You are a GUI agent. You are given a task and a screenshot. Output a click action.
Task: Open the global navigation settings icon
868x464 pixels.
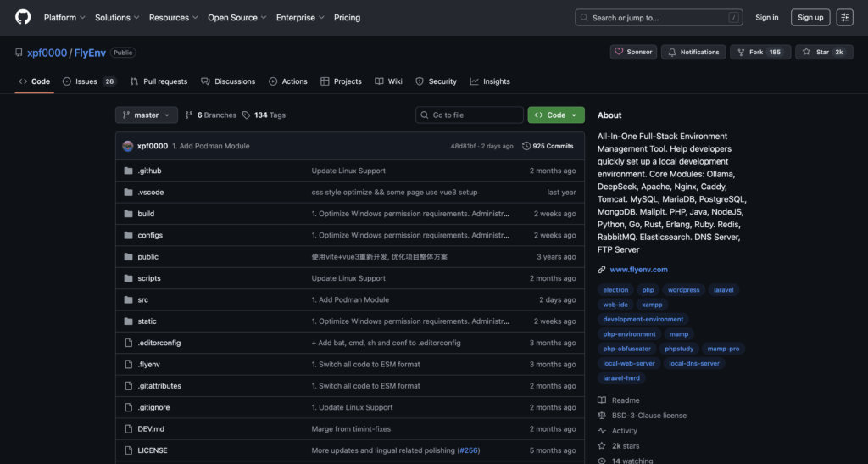(x=845, y=18)
